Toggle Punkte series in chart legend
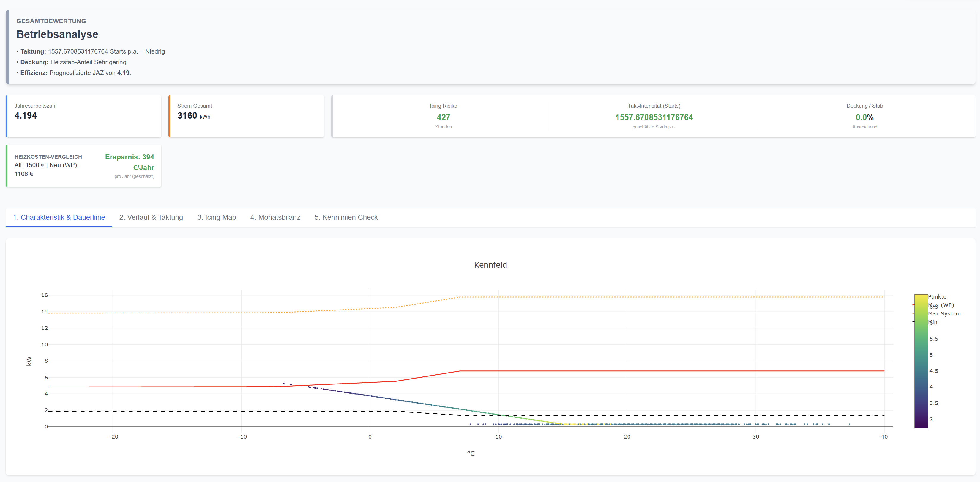Screen dimensions: 980x482 [937, 296]
